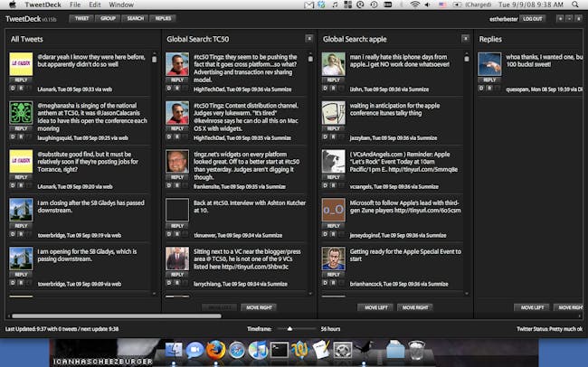Click the Time Machine icon in menu bar
The width and height of the screenshot is (588, 367).
tap(374, 5)
